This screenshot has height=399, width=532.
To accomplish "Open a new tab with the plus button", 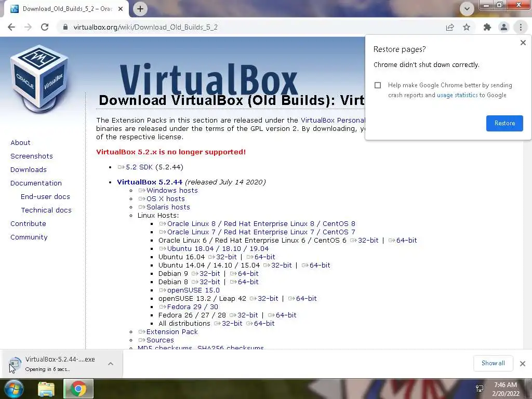I will click(x=140, y=9).
